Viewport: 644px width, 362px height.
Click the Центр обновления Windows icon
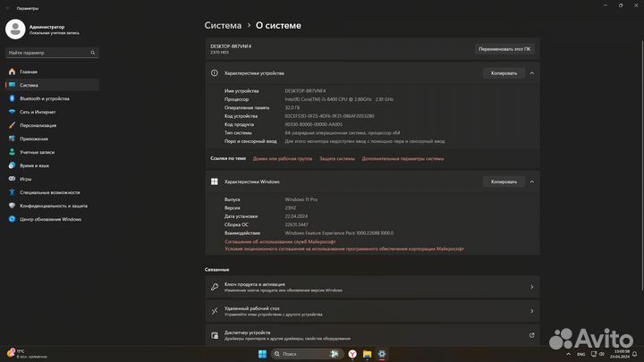point(13,219)
